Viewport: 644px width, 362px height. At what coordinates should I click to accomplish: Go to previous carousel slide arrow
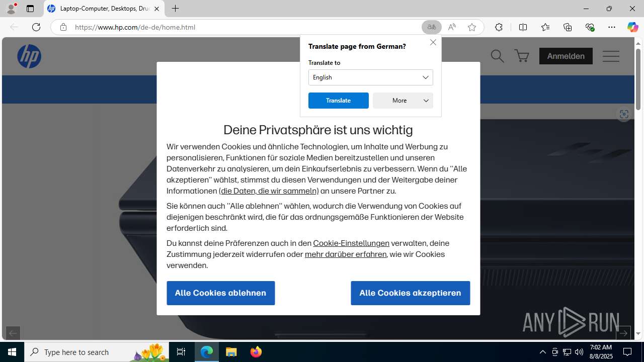(x=13, y=333)
